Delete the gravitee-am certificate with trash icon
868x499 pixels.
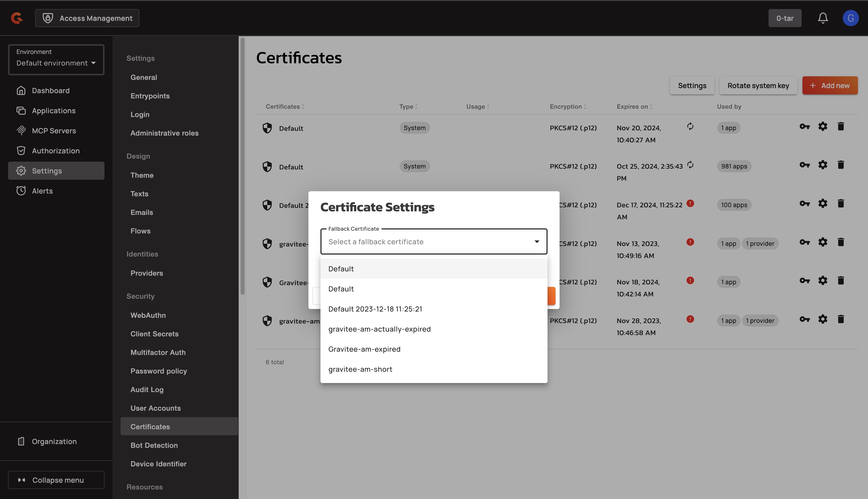click(841, 319)
